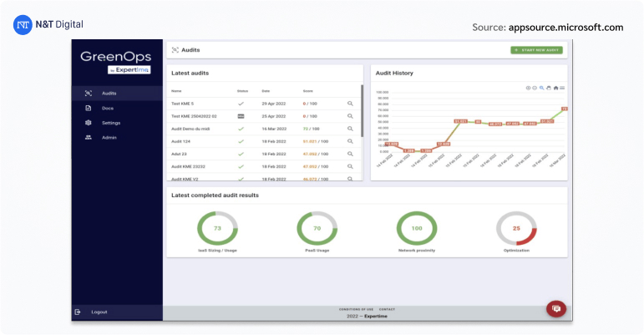Go to Docs in the sidebar
Image resolution: width=644 pixels, height=335 pixels.
click(x=108, y=108)
